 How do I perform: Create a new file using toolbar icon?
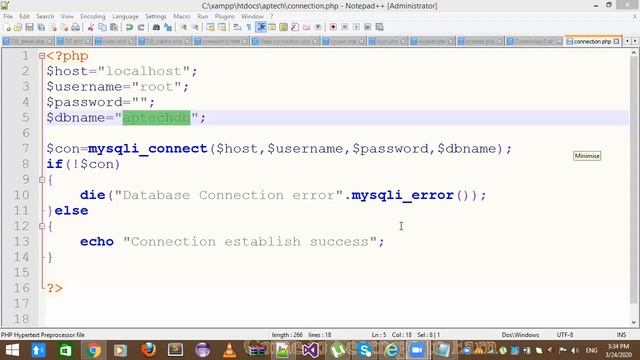pyautogui.click(x=7, y=27)
